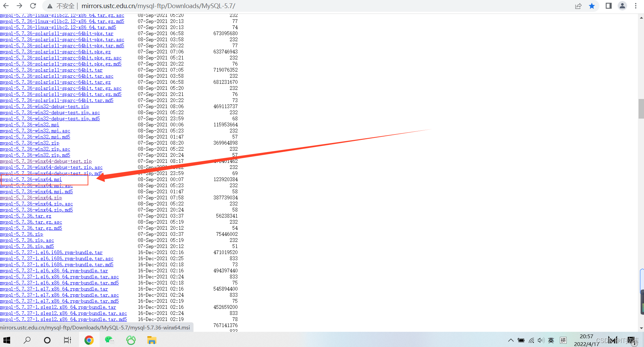This screenshot has height=347, width=644.
Task: Select file size value 123920384
Action: 226,179
